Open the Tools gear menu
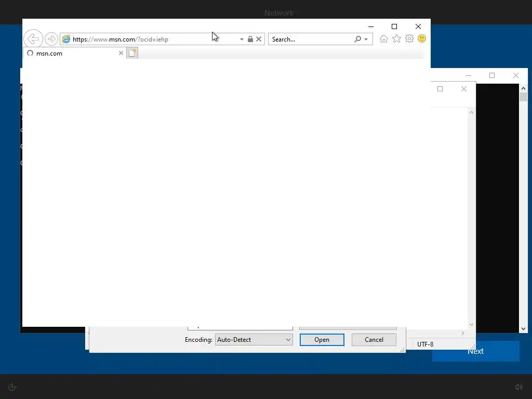 [409, 38]
